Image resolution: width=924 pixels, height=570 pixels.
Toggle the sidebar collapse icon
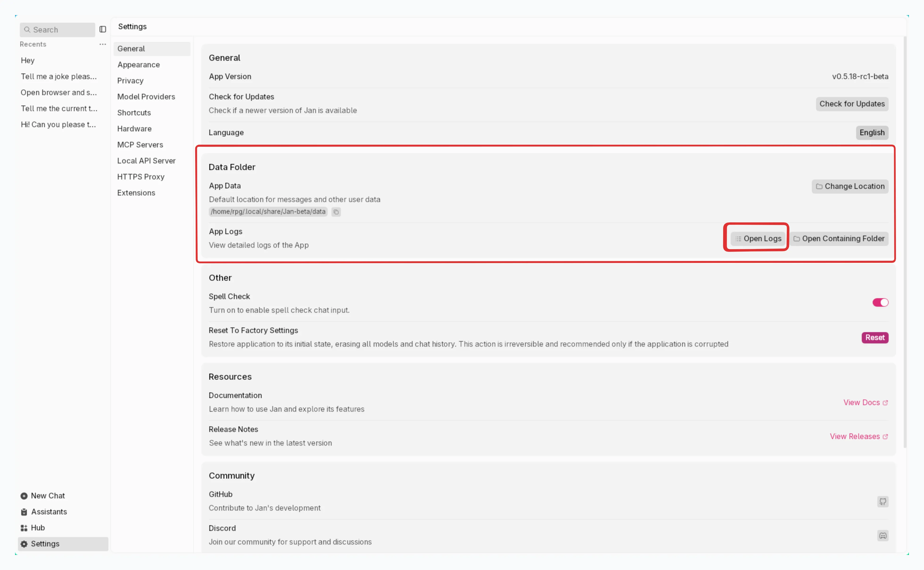point(103,29)
